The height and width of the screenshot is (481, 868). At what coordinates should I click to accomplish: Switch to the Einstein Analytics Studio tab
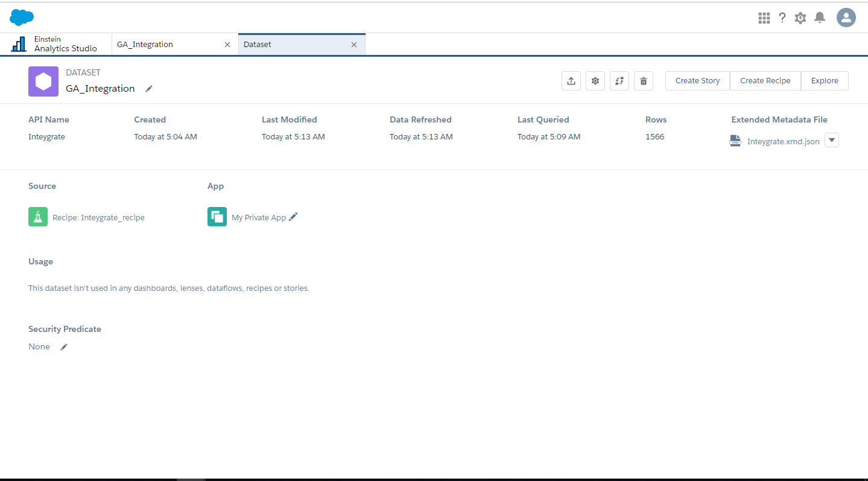[56, 44]
